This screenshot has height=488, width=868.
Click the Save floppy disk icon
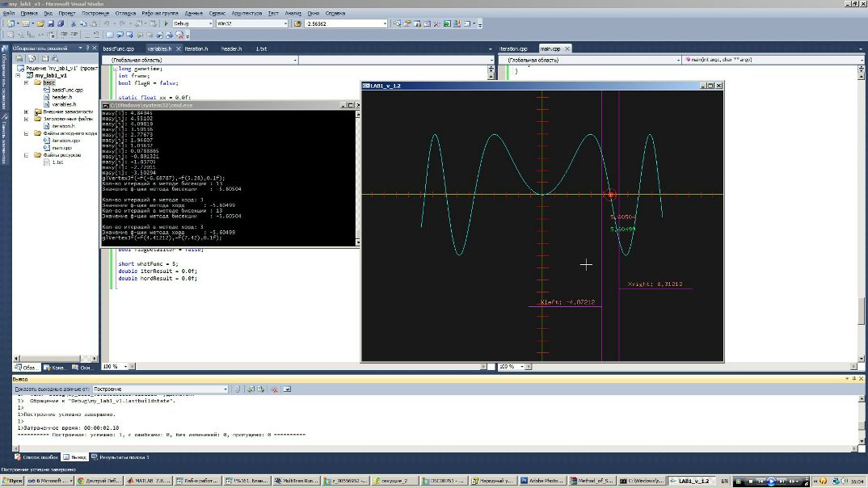(50, 24)
